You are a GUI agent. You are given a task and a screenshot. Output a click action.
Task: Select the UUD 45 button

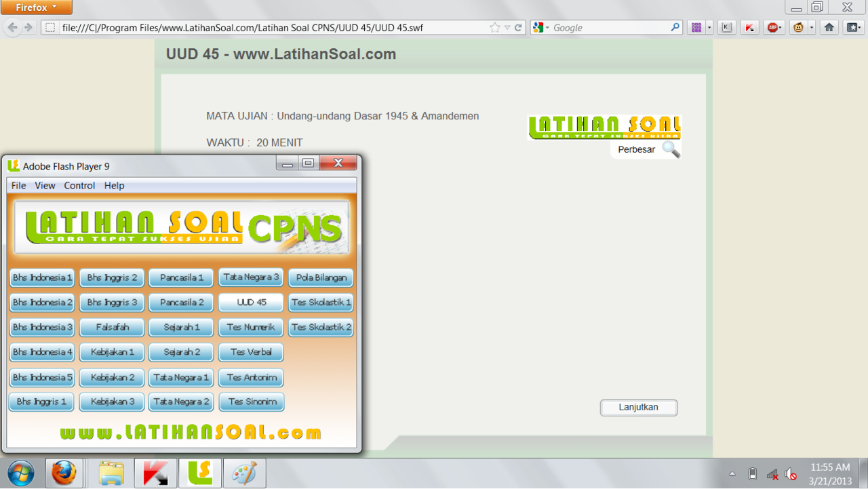[251, 302]
